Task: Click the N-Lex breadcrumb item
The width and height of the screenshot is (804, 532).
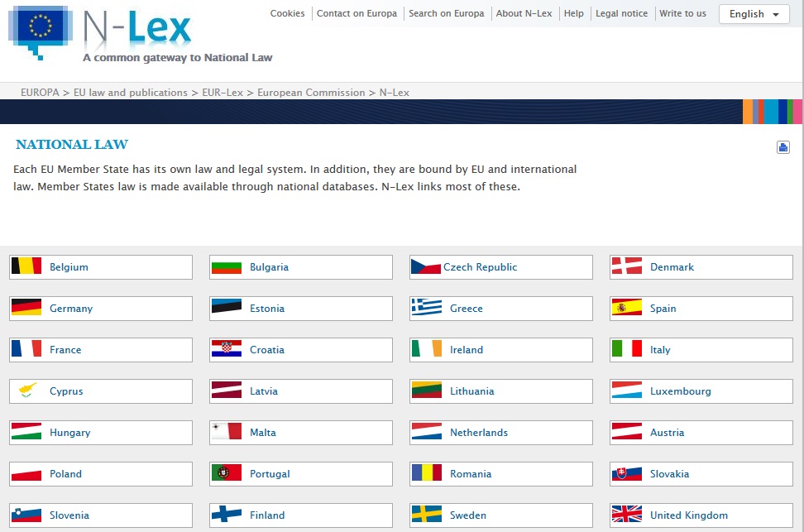Action: coord(395,93)
